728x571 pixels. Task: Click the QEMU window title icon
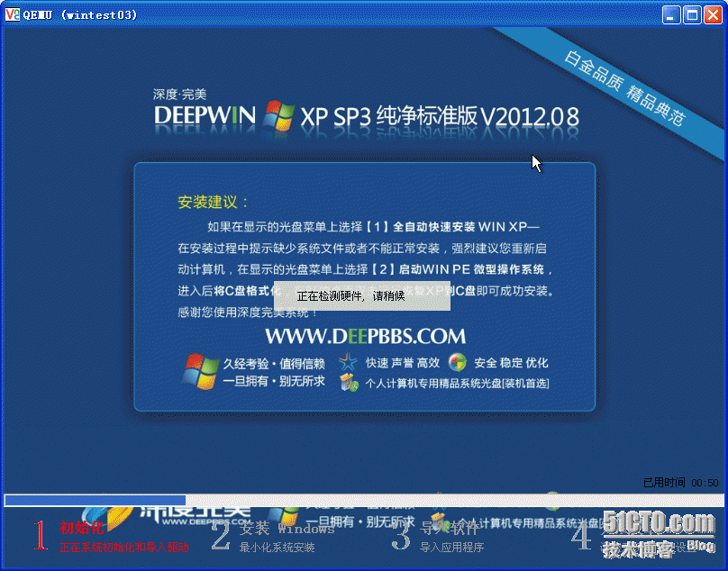pos(12,14)
